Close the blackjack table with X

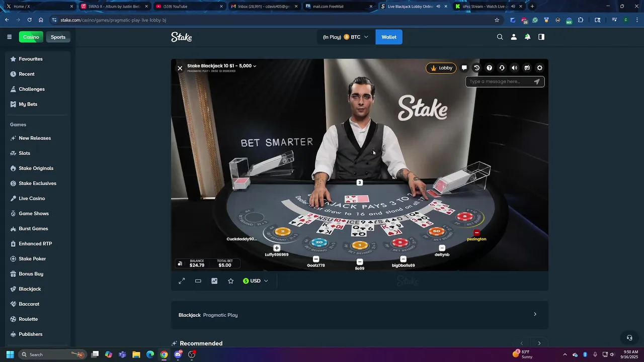point(180,68)
